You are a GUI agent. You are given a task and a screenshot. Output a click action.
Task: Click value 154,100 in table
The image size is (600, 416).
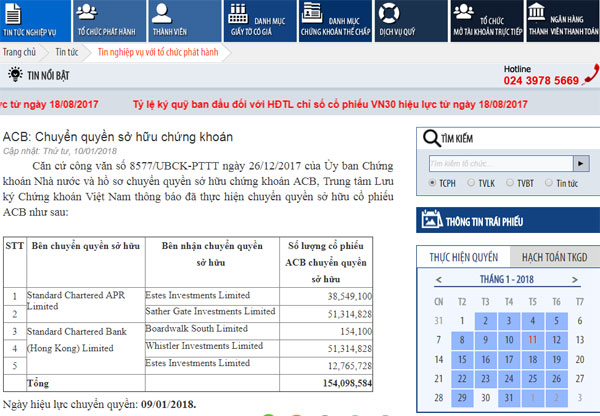coord(356,331)
